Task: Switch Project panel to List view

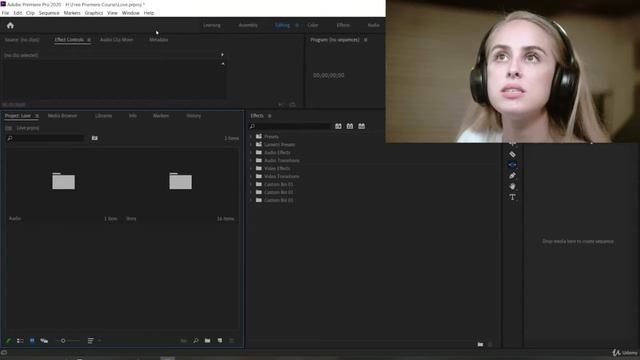Action: coord(20,340)
